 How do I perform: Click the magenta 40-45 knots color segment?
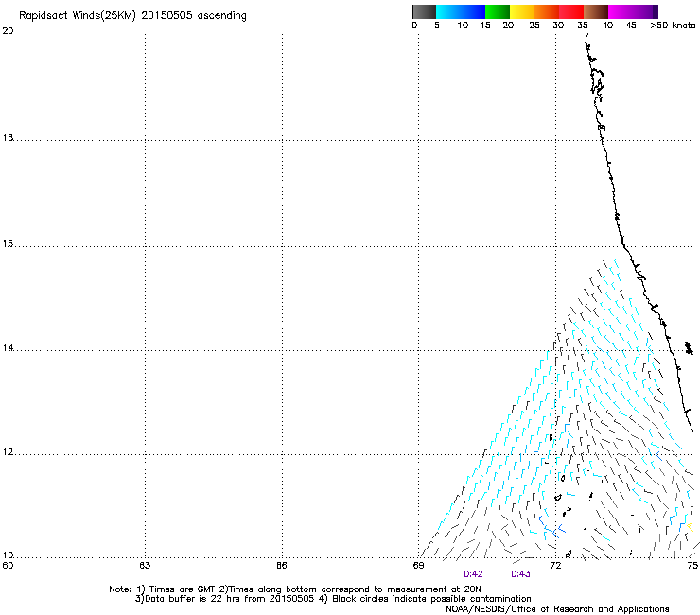(621, 11)
